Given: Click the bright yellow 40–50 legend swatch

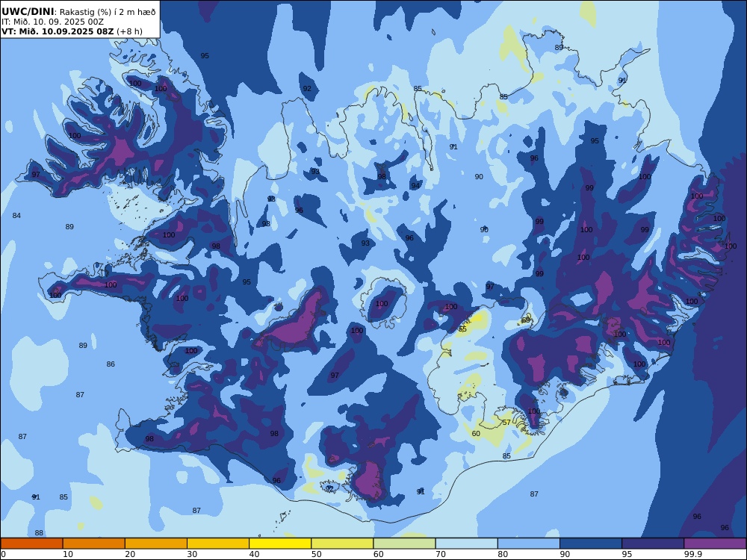Looking at the screenshot, I should click(x=280, y=544).
